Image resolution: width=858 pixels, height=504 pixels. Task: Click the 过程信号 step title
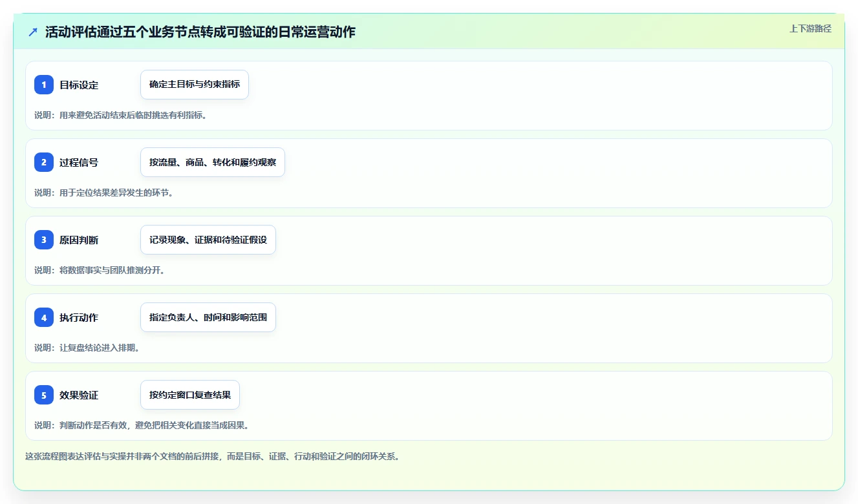[x=79, y=163]
